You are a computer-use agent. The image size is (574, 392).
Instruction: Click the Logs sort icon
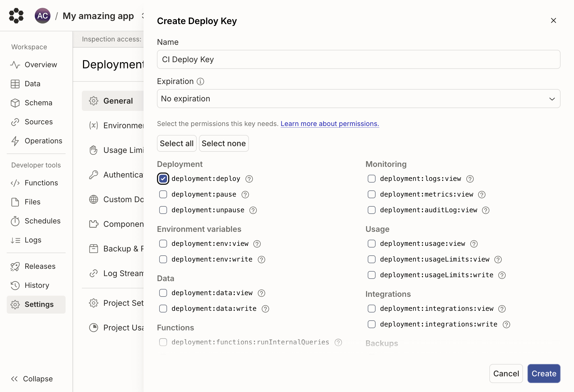click(x=15, y=240)
